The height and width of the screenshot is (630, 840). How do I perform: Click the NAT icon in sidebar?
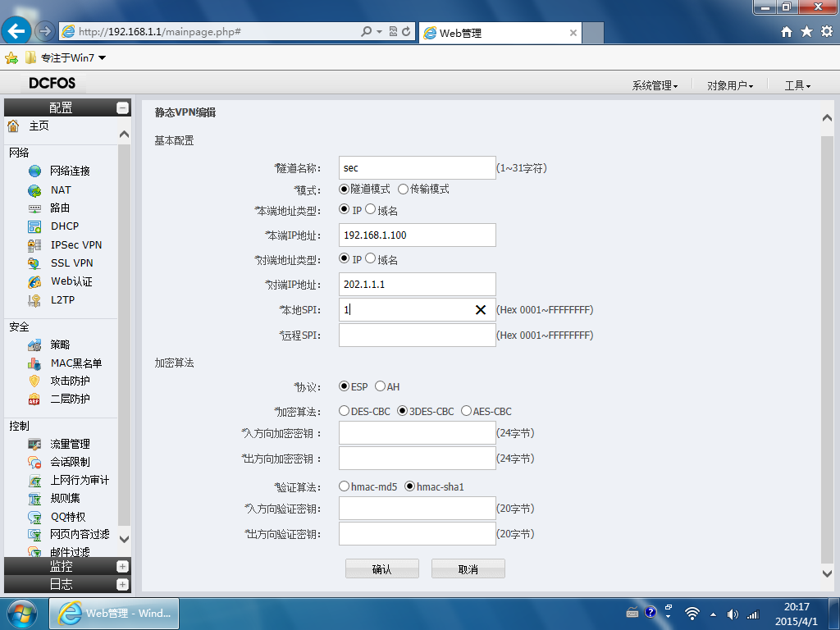click(34, 190)
